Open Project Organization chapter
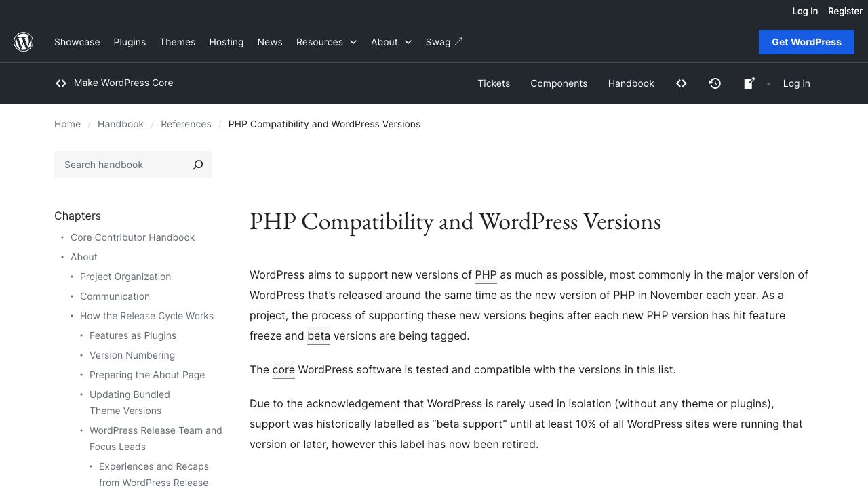Viewport: 868px width, 488px height. (125, 277)
